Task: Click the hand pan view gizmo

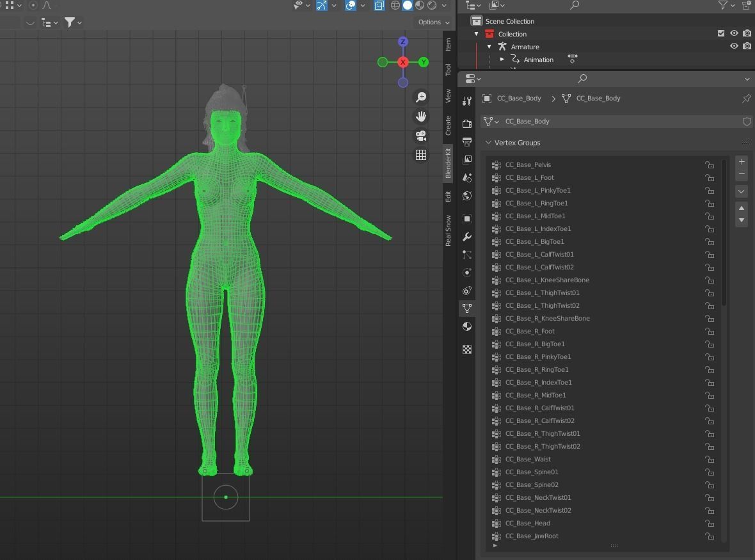Action: 421,116
